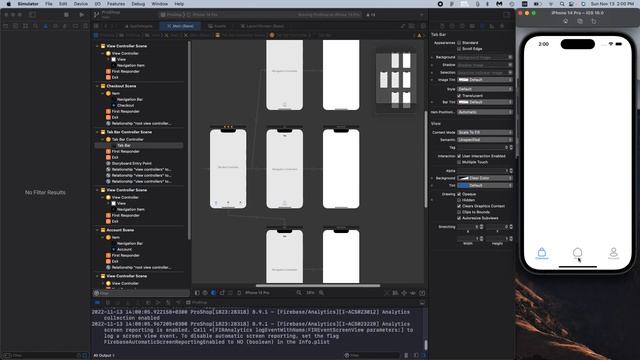The height and width of the screenshot is (360, 640).
Task: Open the All Output console filter dropdown
Action: pyautogui.click(x=104, y=356)
